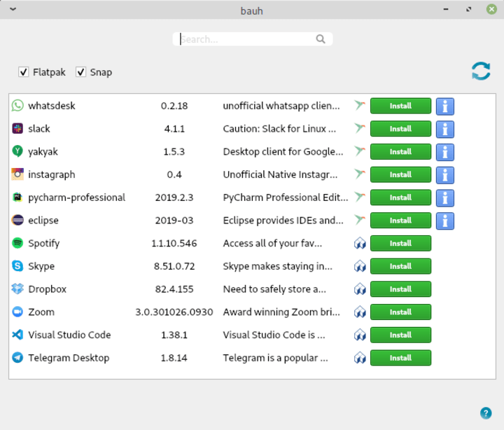This screenshot has width=504, height=430.
Task: Click the refresh arrows icon
Action: point(481,71)
